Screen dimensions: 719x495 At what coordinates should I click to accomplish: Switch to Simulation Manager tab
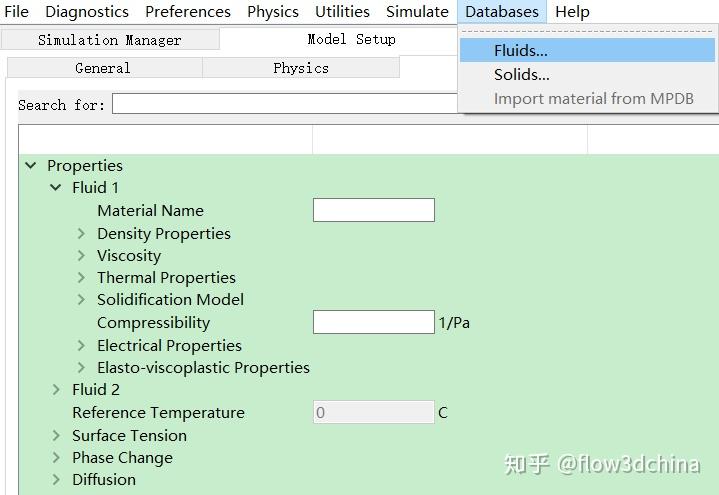click(110, 40)
